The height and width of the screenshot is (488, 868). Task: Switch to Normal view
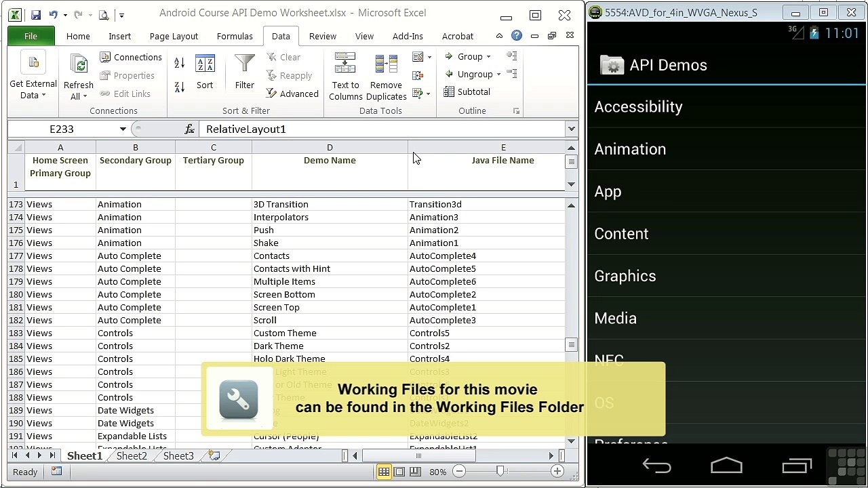(384, 472)
